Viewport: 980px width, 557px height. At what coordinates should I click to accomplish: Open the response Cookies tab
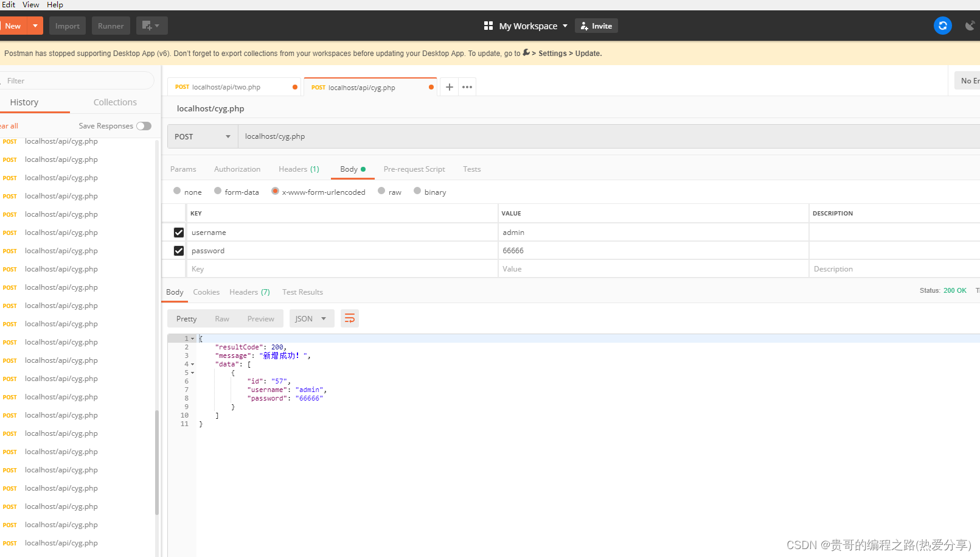[206, 292]
